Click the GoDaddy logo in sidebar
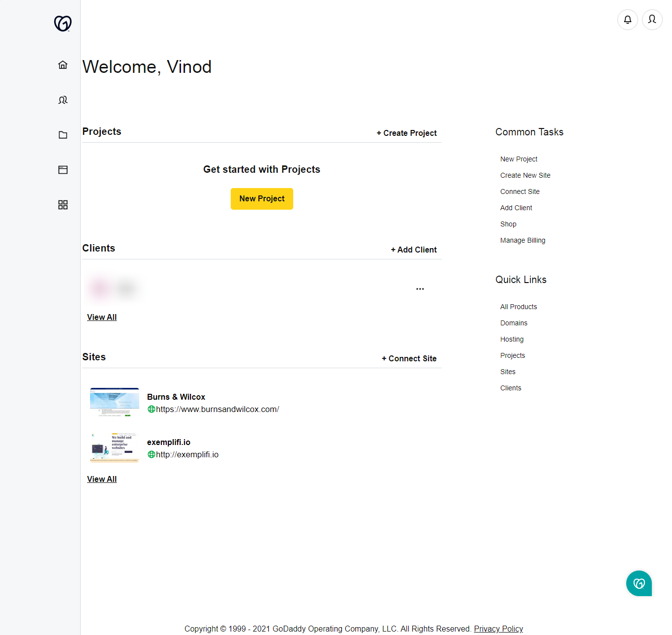672x635 pixels. (x=62, y=23)
